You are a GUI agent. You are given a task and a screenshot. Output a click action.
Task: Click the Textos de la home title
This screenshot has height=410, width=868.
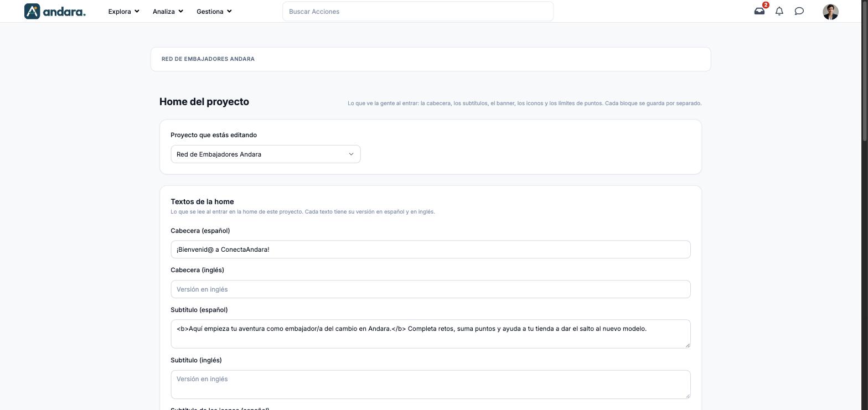coord(202,201)
